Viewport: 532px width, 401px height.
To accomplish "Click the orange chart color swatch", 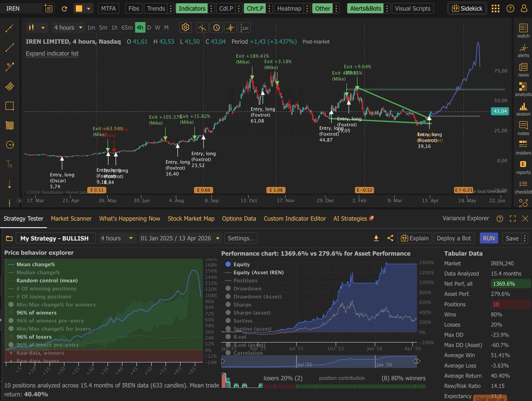I will [79, 8].
